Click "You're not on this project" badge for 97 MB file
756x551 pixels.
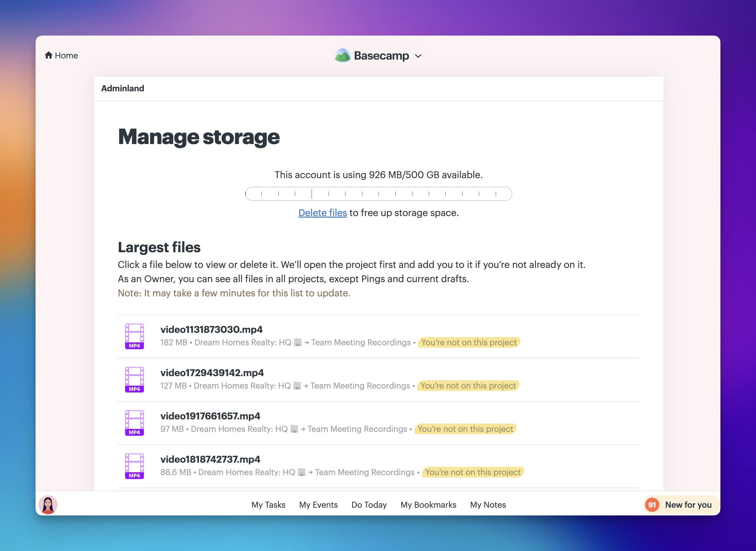coord(465,429)
